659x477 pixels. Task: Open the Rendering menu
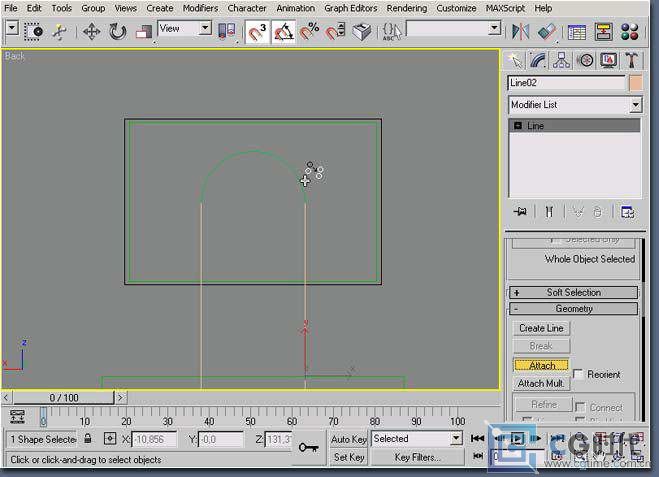click(x=406, y=8)
